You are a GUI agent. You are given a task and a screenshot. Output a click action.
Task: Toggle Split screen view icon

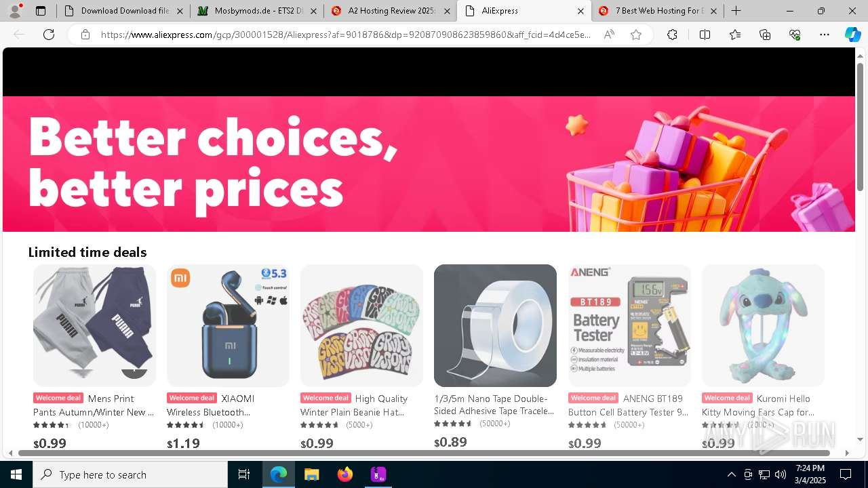coord(705,35)
